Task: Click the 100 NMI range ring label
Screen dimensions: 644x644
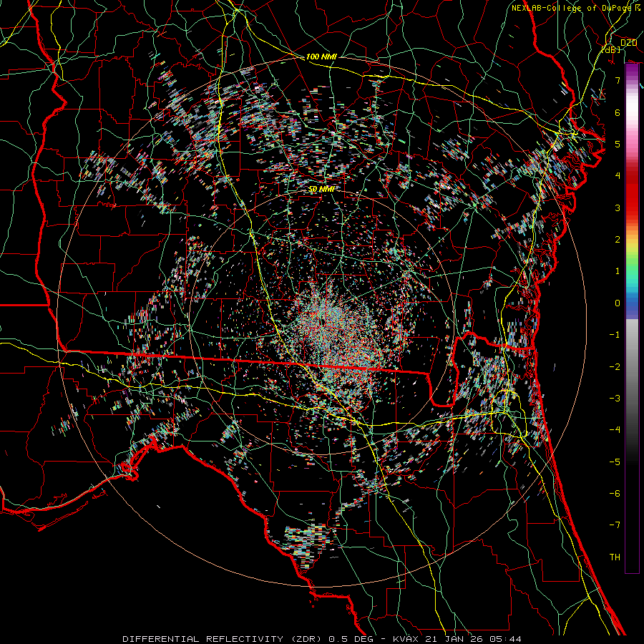Action: [x=321, y=57]
